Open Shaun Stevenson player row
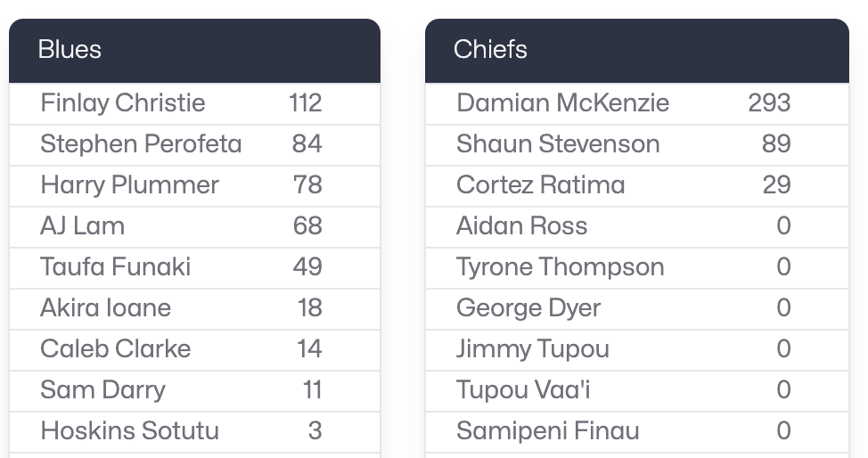Viewport: 868px width, 458px height. click(636, 144)
